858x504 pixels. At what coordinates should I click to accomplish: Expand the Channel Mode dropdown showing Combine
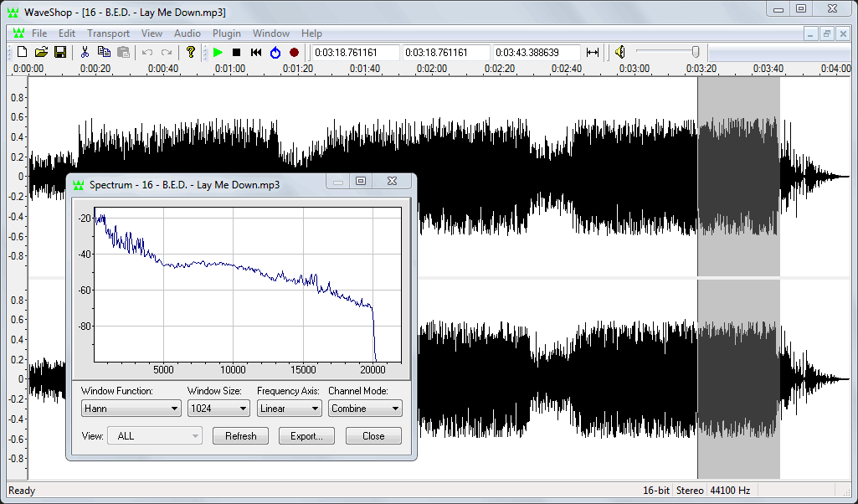pos(365,409)
